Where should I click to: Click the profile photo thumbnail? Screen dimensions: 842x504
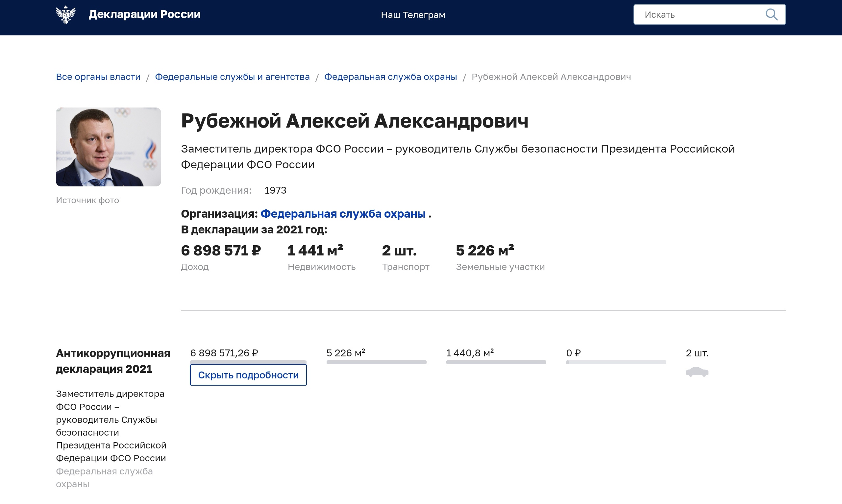tap(108, 147)
